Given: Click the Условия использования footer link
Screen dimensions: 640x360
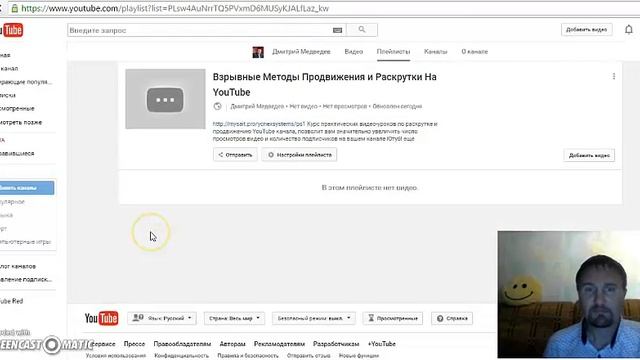Looking at the screenshot, I should click(x=116, y=356).
